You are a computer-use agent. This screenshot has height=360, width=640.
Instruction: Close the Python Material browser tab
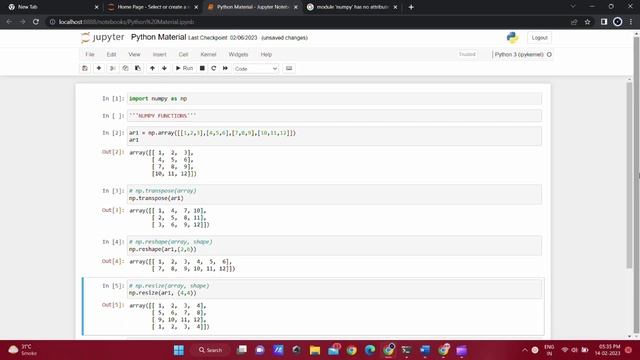(x=296, y=7)
